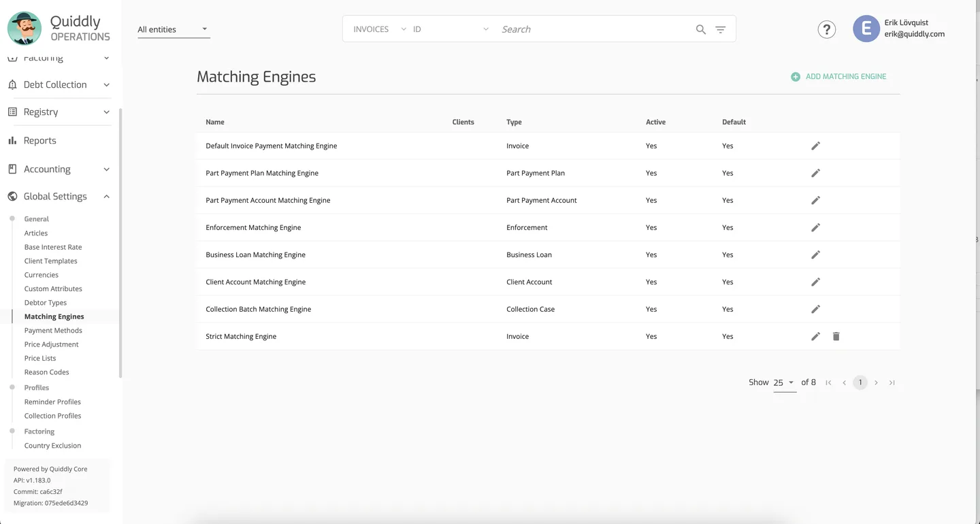Click the search magnifier icon
This screenshot has width=980, height=524.
(701, 29)
